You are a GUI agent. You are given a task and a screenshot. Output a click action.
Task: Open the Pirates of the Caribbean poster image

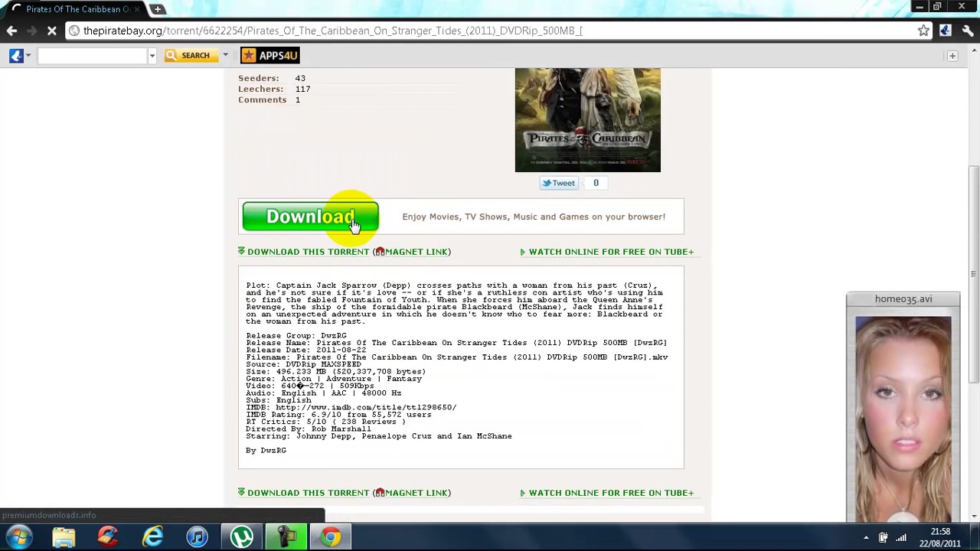pos(587,119)
